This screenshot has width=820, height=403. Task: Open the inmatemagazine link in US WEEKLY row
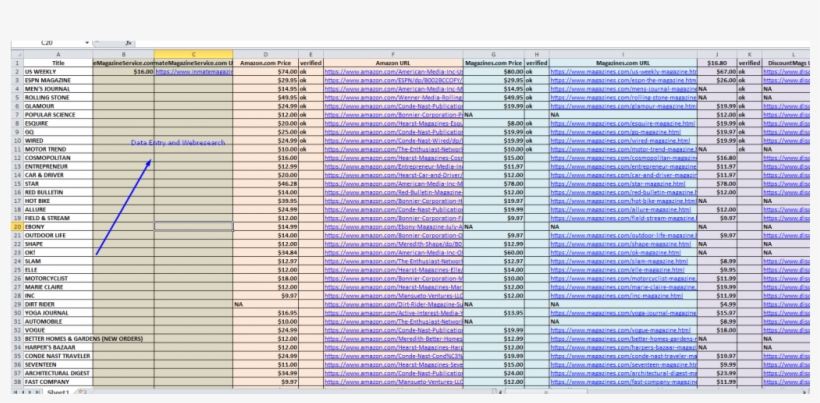click(x=194, y=72)
